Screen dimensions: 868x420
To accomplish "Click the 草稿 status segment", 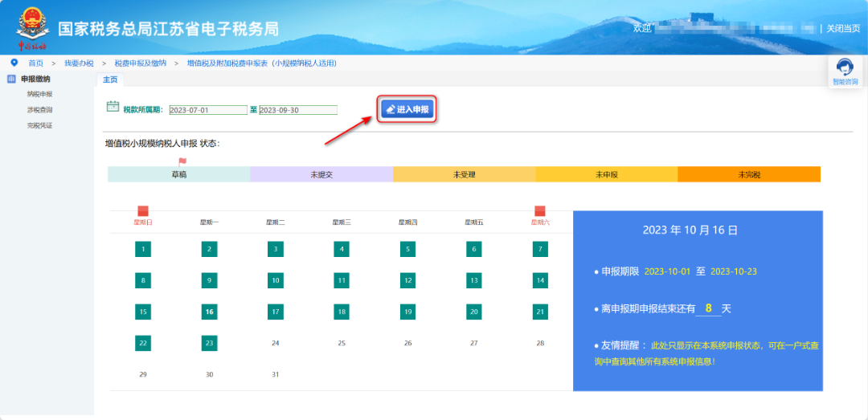I will (178, 174).
